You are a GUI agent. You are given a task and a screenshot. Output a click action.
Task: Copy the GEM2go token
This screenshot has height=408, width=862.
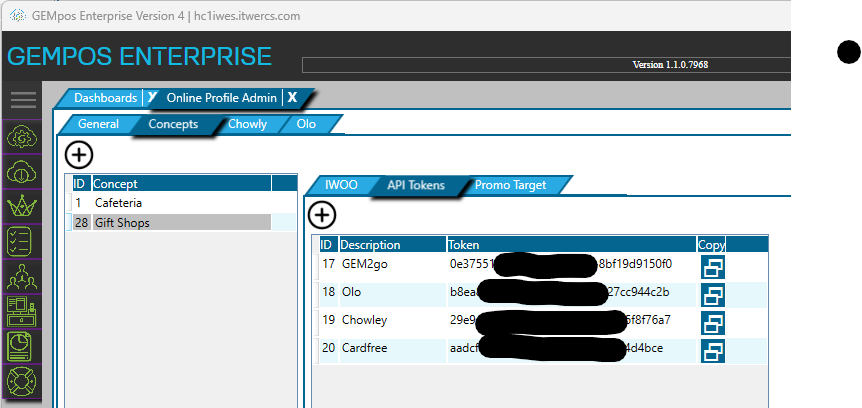click(713, 266)
